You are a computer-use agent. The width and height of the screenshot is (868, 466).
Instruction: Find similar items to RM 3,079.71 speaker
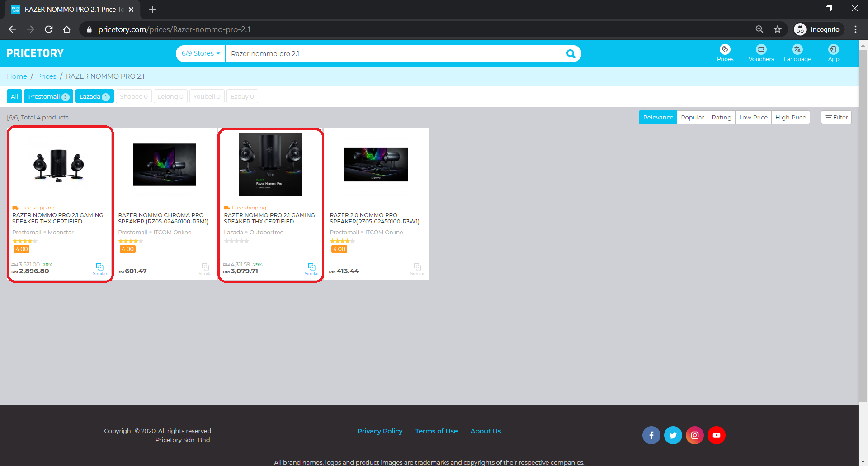coord(311,269)
